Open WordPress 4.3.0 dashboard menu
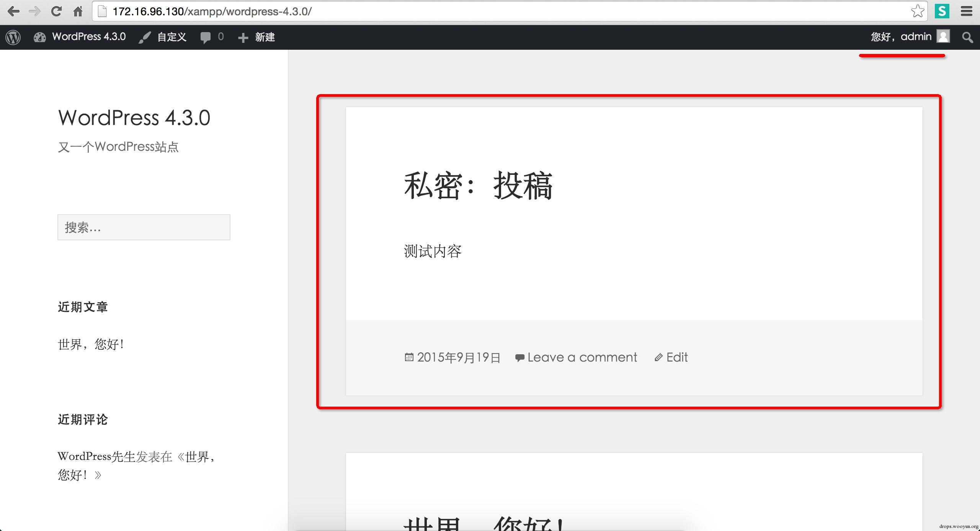This screenshot has height=531, width=980. coord(88,37)
